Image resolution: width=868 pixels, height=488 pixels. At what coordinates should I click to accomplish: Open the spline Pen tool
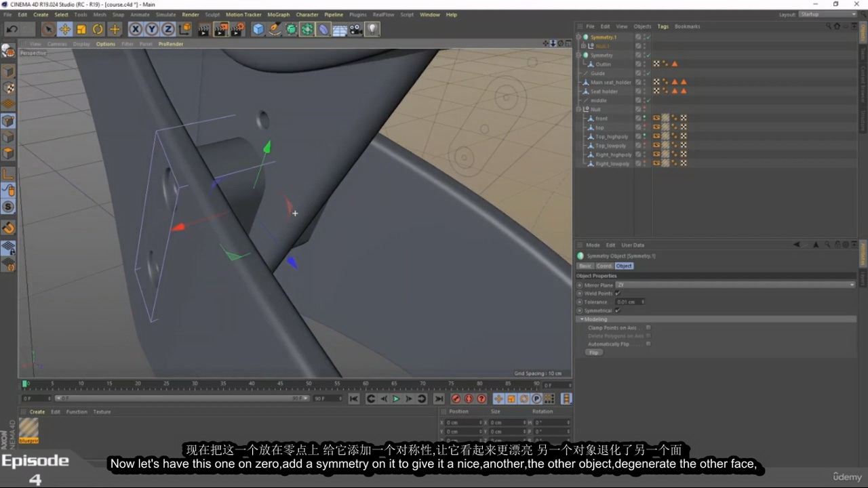(x=275, y=29)
